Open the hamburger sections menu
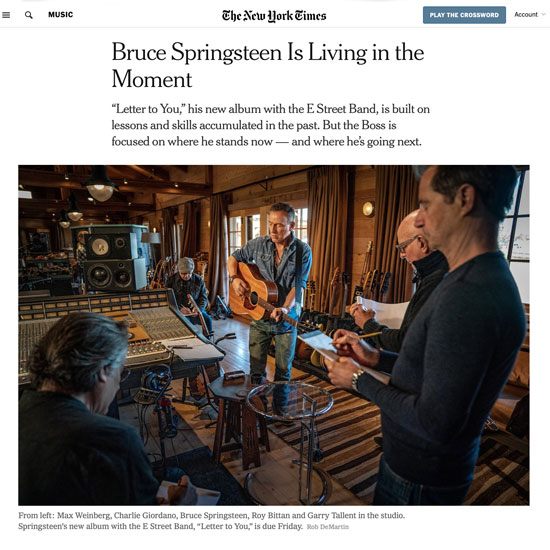 6,15
